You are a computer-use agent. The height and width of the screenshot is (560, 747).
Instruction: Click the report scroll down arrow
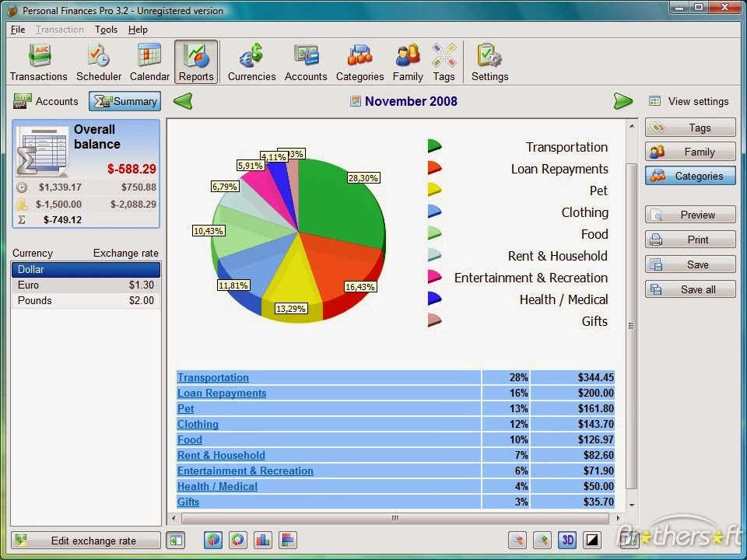click(x=632, y=506)
